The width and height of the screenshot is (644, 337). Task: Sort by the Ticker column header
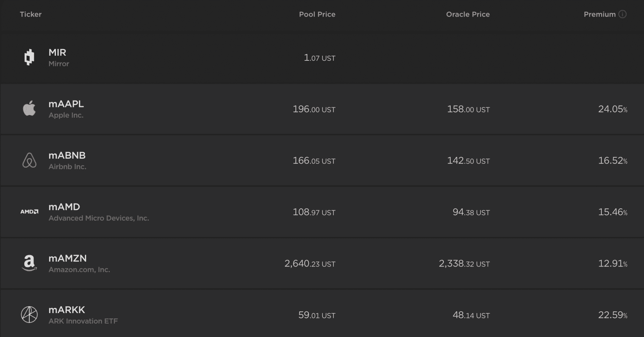click(31, 14)
